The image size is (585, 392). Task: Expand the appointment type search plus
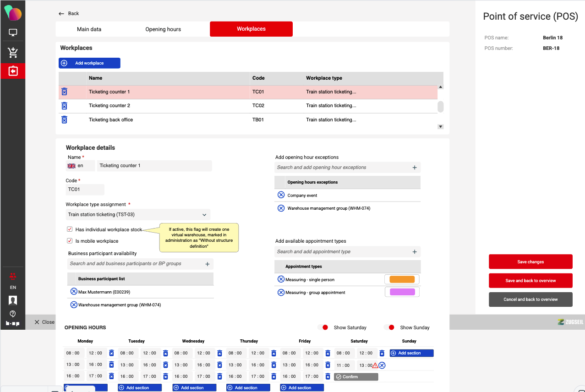(415, 252)
